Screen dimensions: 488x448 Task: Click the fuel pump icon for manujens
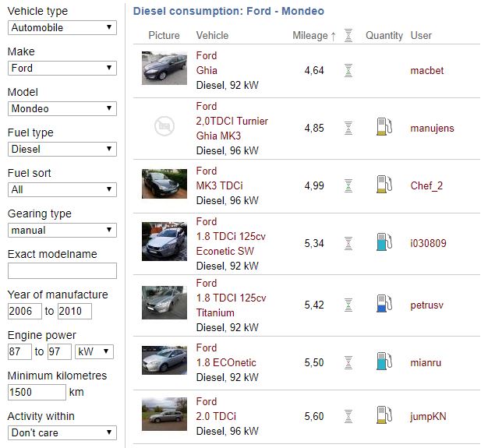click(x=383, y=128)
